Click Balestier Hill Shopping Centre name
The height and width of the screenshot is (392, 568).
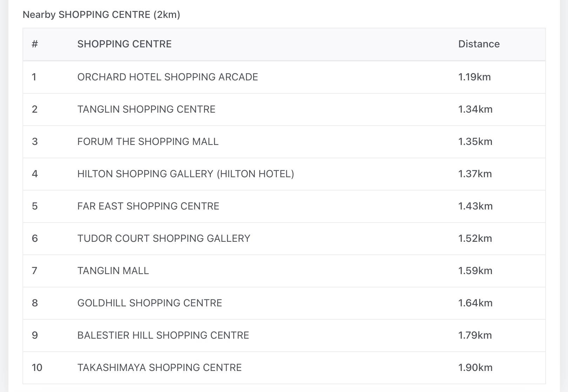163,335
